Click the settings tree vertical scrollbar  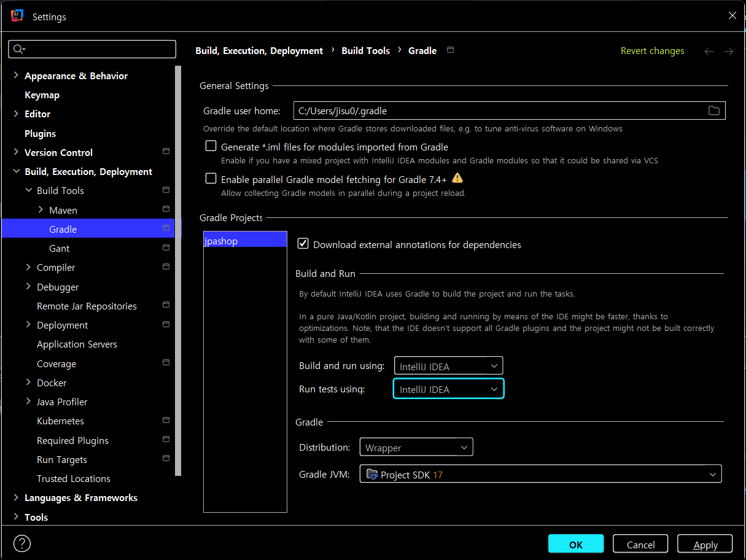click(178, 270)
